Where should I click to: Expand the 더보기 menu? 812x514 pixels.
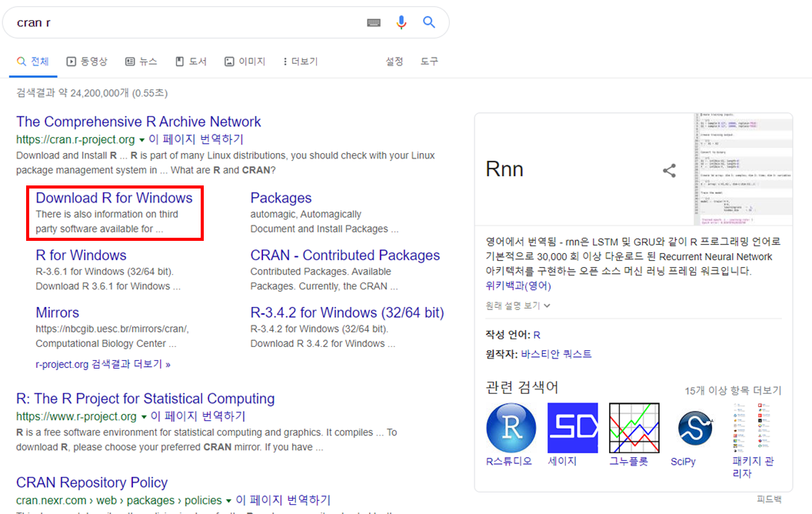click(x=301, y=62)
